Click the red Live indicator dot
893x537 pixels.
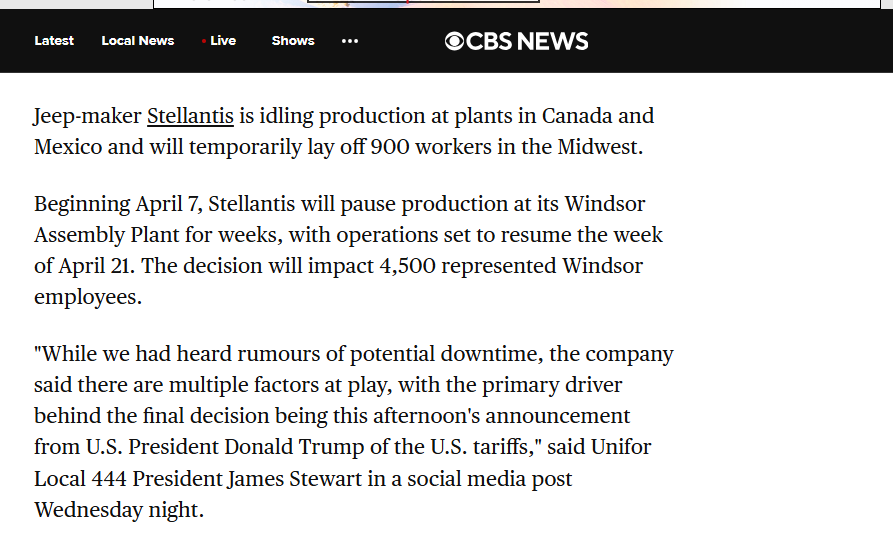click(204, 41)
